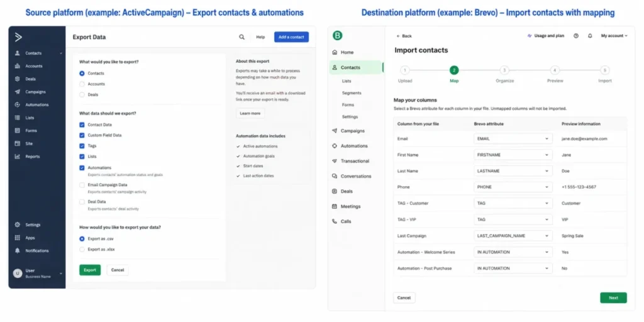Viewport: 644px width, 322px height.
Task: Open dropdown for Automation - Welcome Series row
Action: tap(513, 252)
